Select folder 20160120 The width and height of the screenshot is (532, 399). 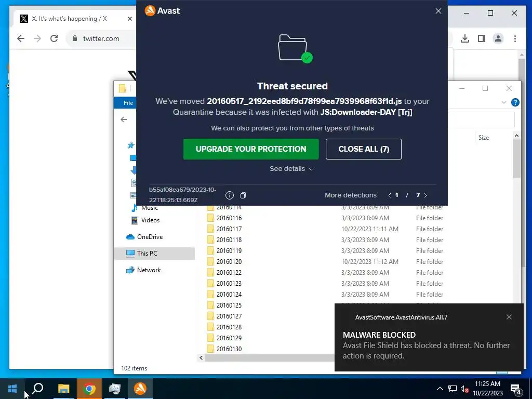[229, 262]
